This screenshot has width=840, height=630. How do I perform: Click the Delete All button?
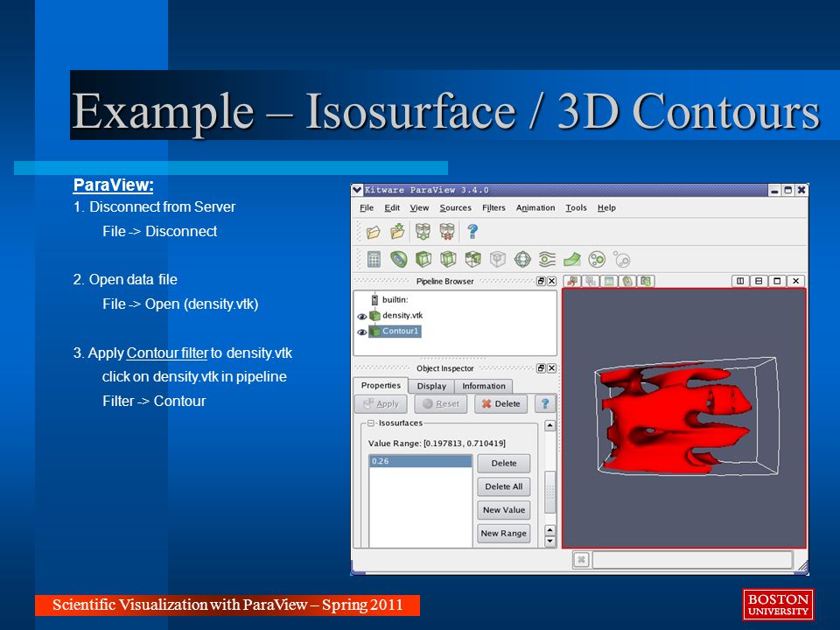click(504, 486)
